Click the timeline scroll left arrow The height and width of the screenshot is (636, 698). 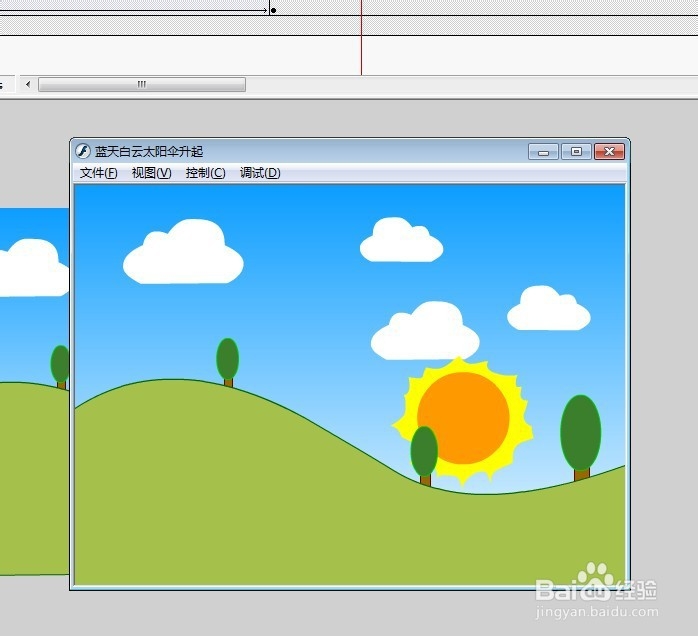click(28, 84)
